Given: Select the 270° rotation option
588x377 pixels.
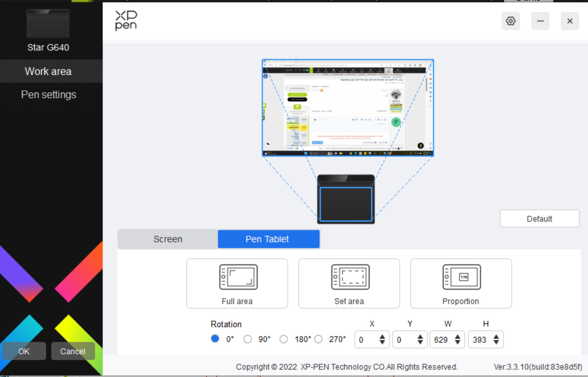Looking at the screenshot, I should tap(318, 339).
